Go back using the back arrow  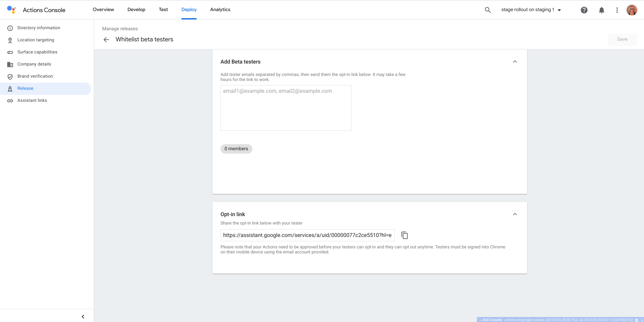coord(106,39)
